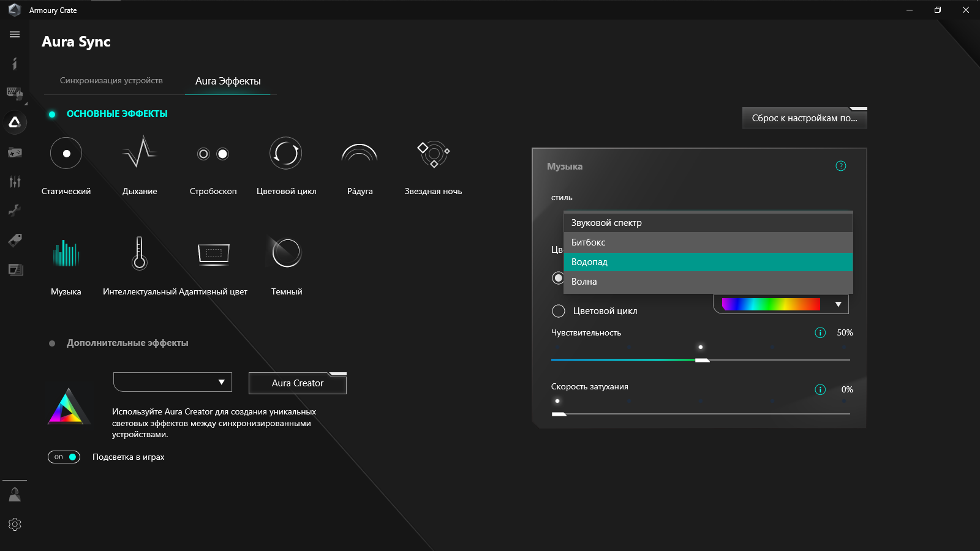Select the Цветовой цикл effect icon
This screenshot has height=551, width=980.
pos(286,153)
